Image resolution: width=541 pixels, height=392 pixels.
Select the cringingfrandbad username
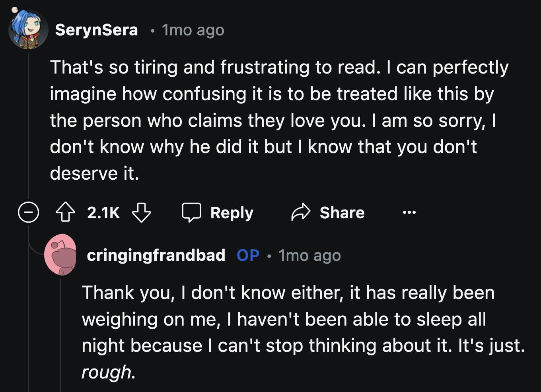tap(156, 255)
